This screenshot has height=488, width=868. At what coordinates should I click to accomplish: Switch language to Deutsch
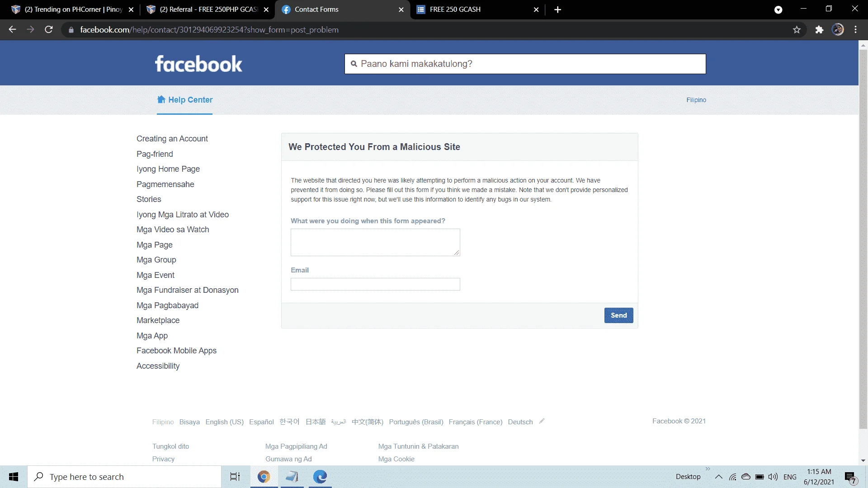click(x=520, y=422)
